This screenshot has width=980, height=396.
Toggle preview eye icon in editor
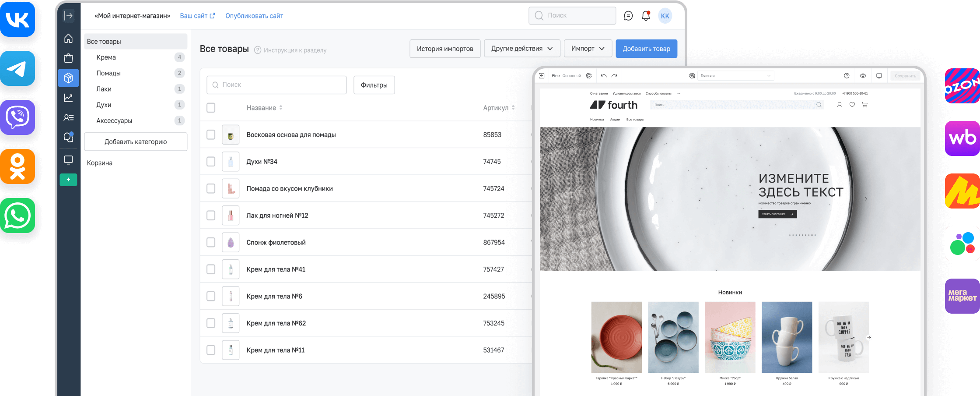863,76
